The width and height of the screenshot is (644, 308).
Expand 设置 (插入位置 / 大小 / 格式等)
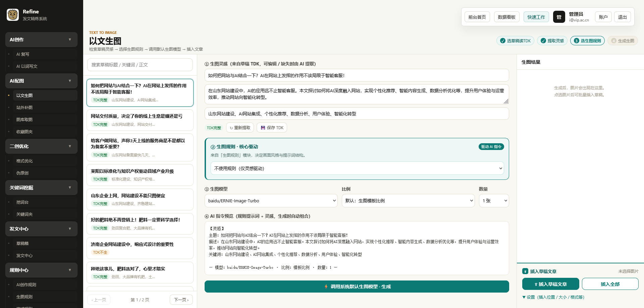[553, 297]
